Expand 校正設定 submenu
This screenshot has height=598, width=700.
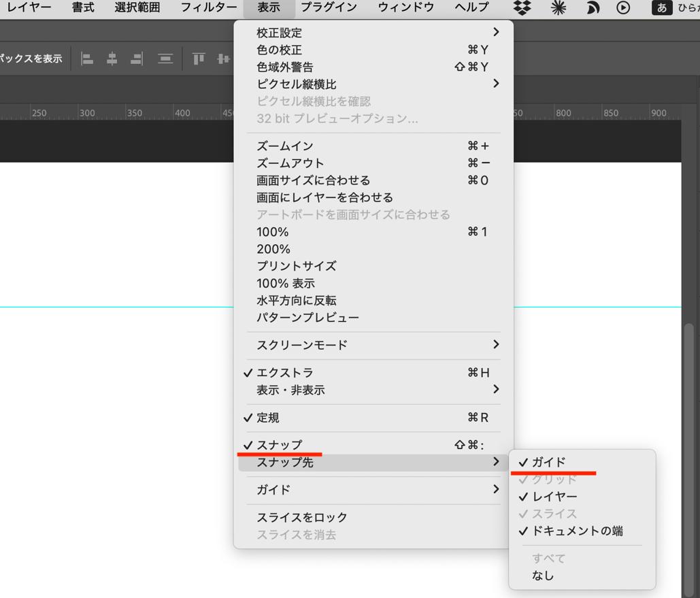373,33
